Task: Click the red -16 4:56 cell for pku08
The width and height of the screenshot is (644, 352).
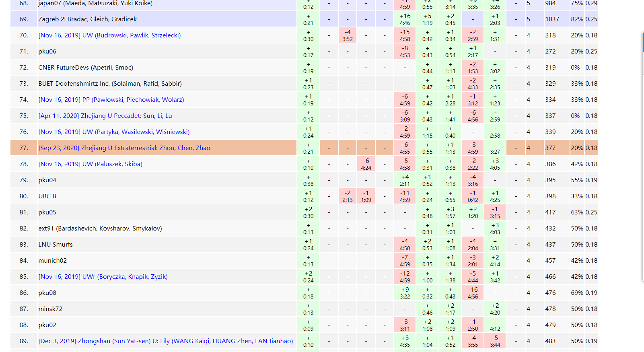Action: click(473, 293)
